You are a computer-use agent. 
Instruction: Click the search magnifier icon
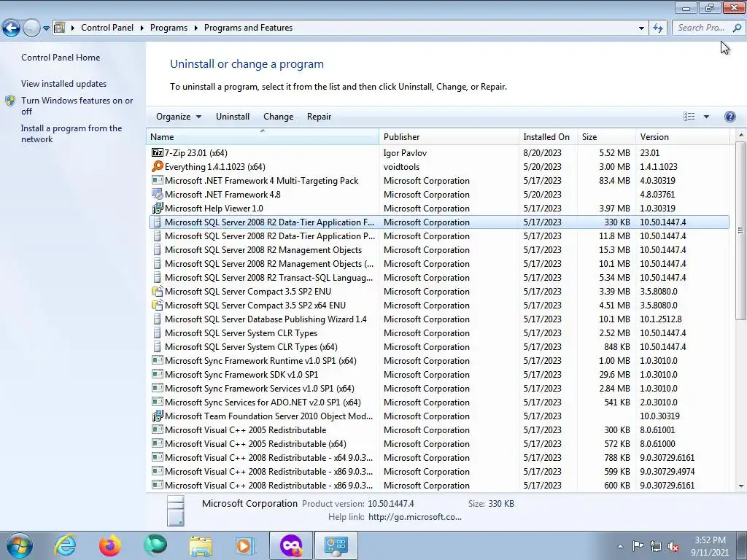pyautogui.click(x=737, y=28)
